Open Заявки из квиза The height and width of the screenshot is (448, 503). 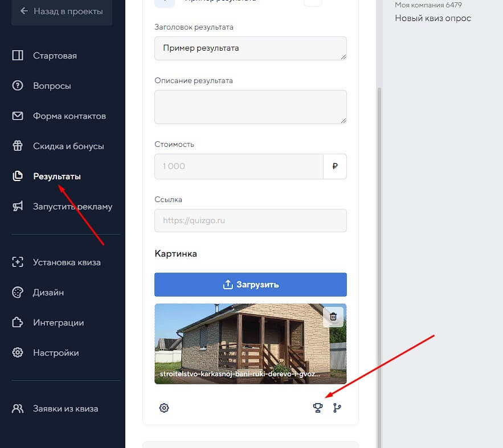65,409
